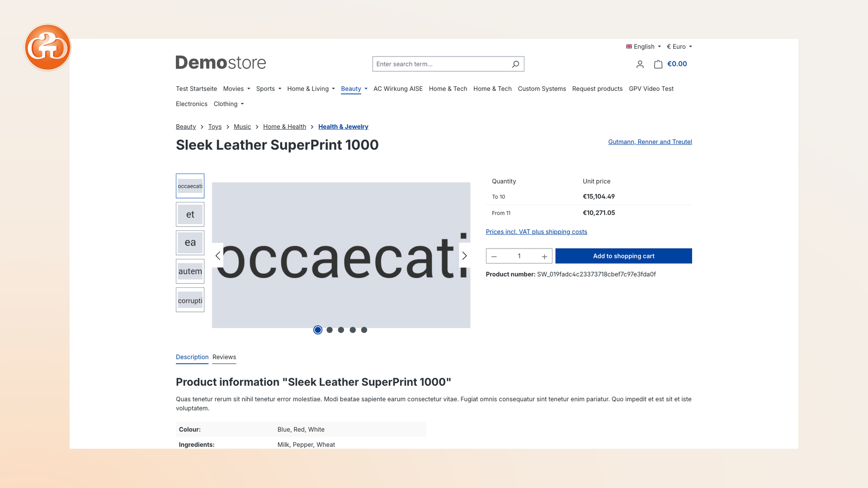Click the search magnifier icon
The height and width of the screenshot is (488, 868).
(515, 64)
